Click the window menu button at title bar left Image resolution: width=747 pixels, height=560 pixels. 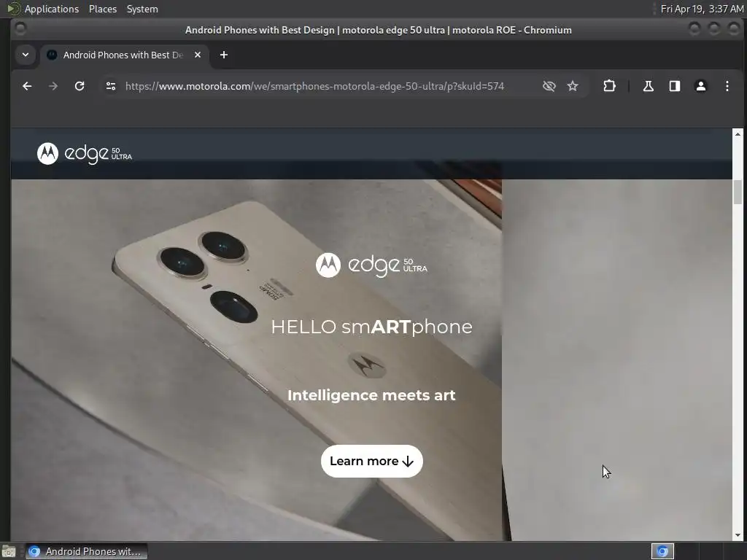point(20,29)
